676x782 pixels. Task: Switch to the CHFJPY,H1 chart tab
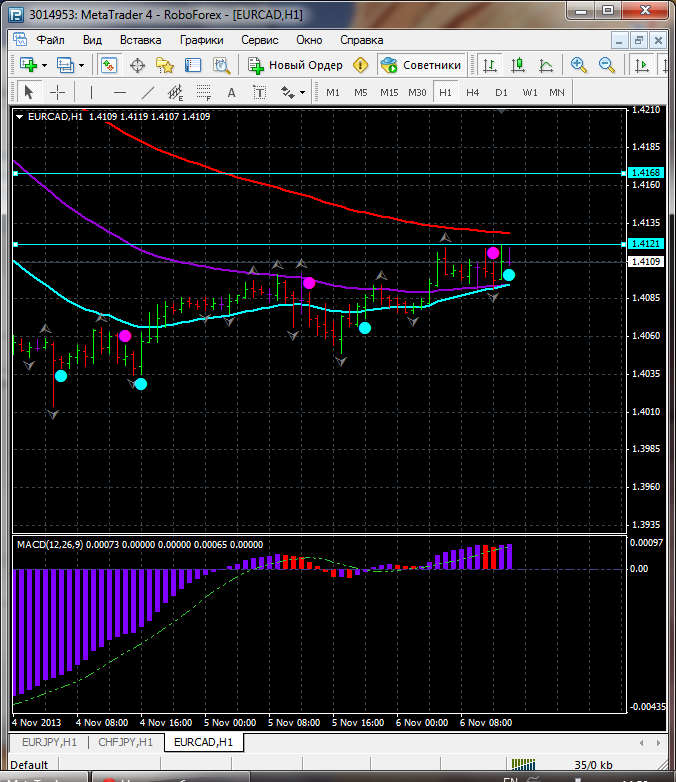[124, 742]
